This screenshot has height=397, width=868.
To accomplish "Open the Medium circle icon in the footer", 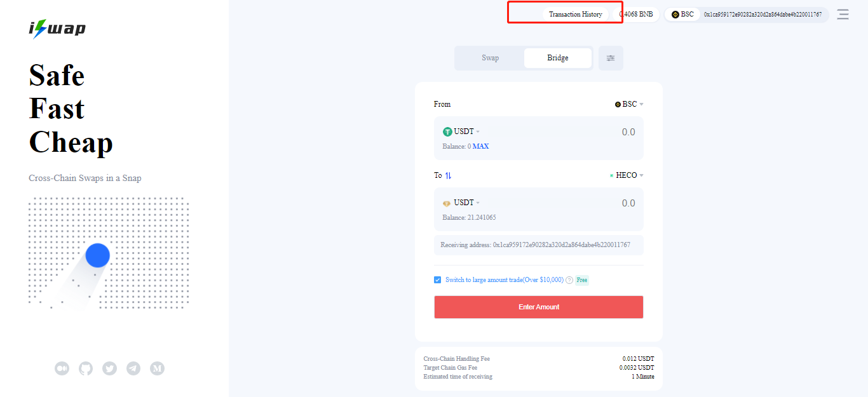I will coord(62,368).
